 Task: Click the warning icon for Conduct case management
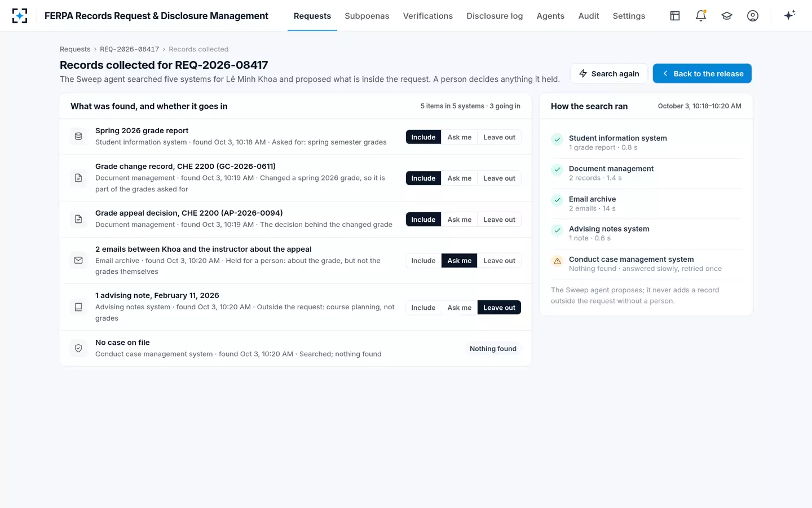pyautogui.click(x=557, y=261)
